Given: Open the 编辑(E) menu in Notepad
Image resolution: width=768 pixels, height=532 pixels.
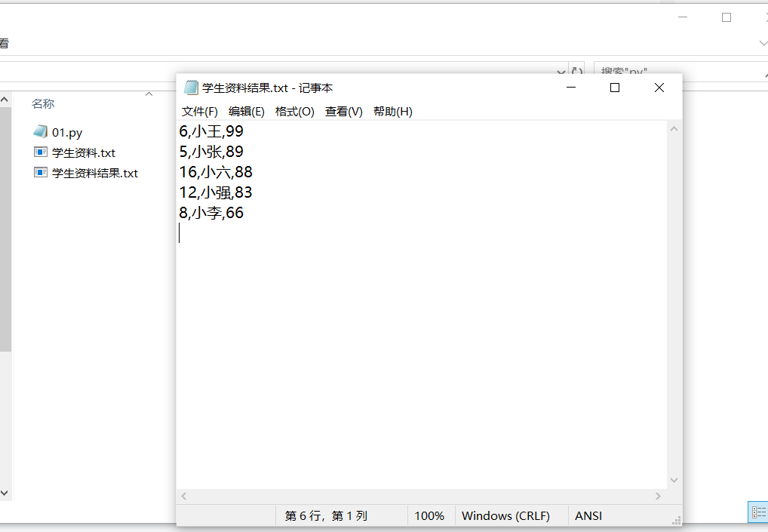Looking at the screenshot, I should coord(247,112).
